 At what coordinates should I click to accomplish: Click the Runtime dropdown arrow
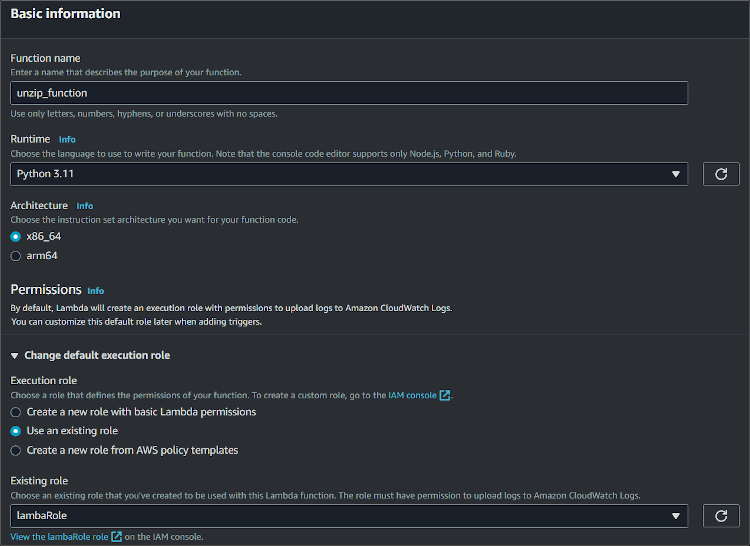[677, 174]
